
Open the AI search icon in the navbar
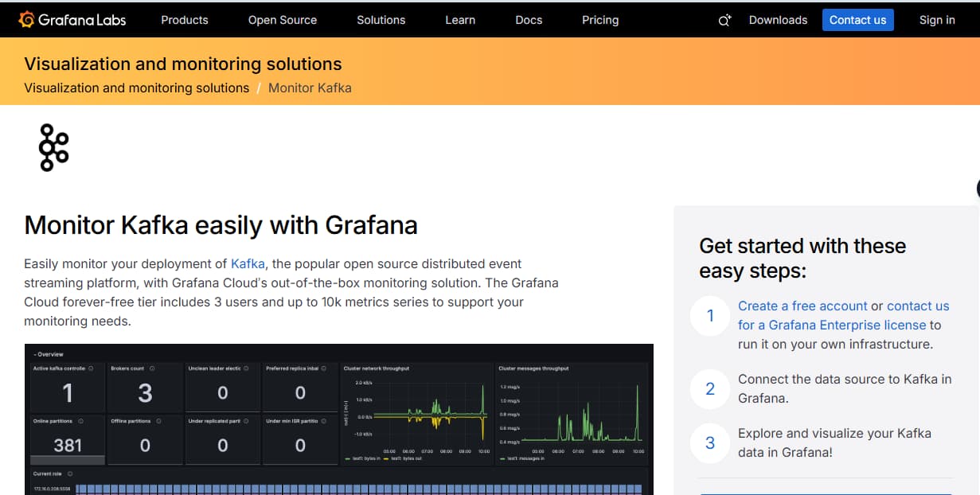tap(724, 20)
